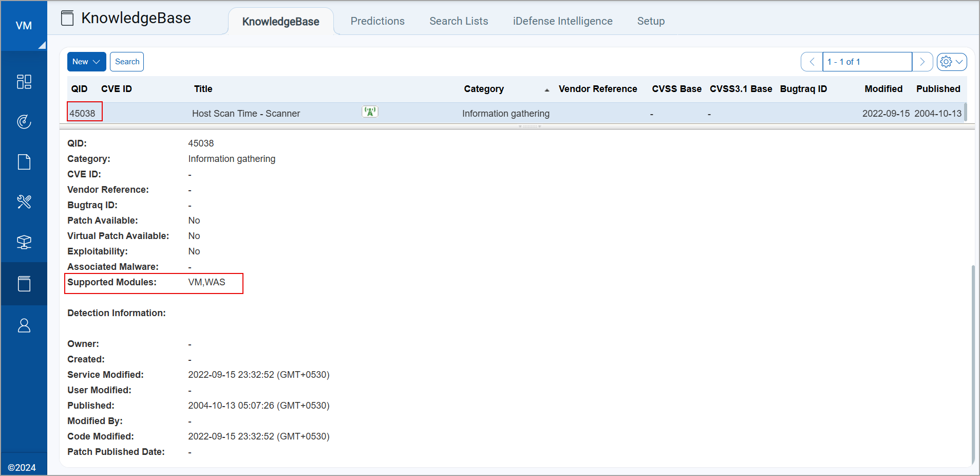Image resolution: width=980 pixels, height=476 pixels.
Task: Open the Scans radar icon in sidebar
Action: pos(24,122)
